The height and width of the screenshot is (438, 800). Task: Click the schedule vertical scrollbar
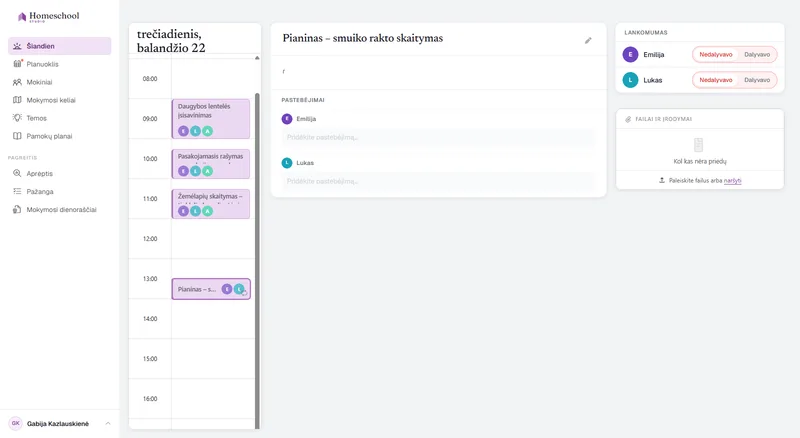pos(257,260)
